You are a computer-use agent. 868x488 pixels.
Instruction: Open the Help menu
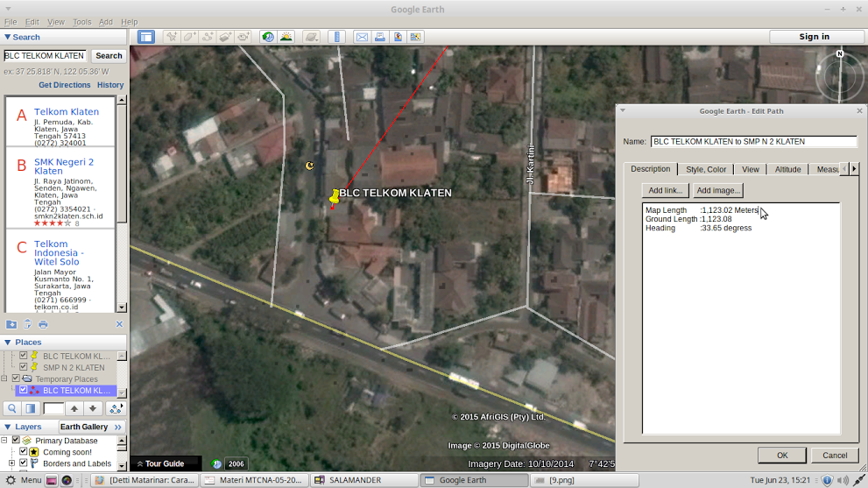tap(129, 22)
